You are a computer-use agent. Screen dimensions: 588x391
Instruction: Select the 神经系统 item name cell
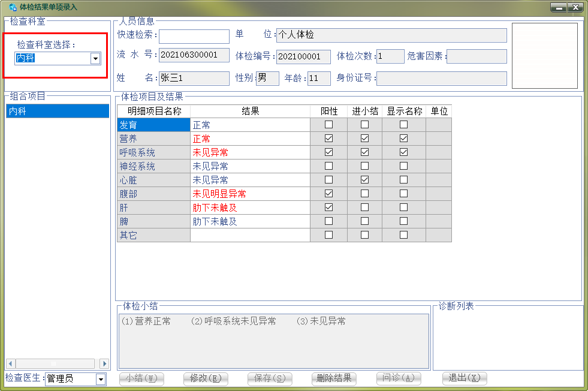point(154,166)
